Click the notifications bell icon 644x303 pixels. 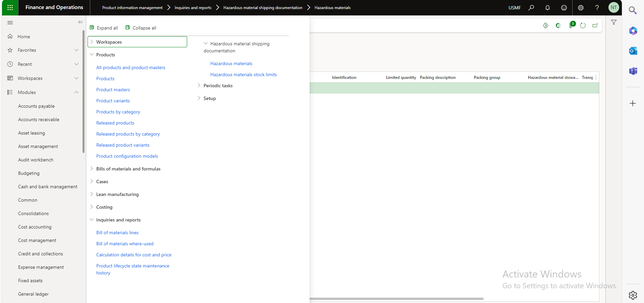tap(547, 7)
